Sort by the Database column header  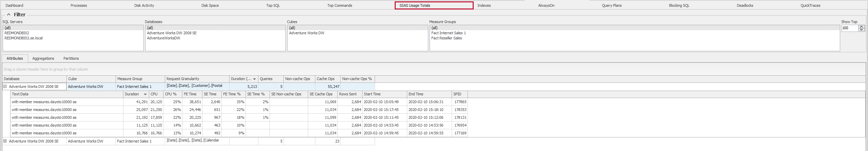click(34, 79)
